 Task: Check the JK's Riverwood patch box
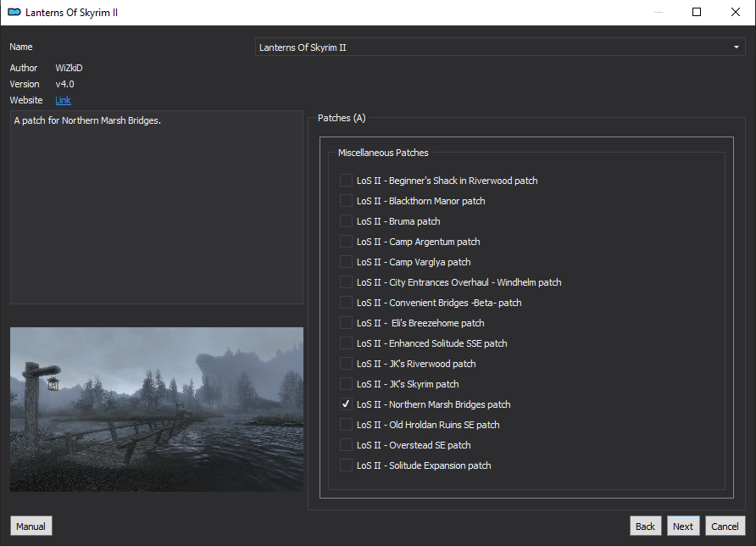pos(346,364)
